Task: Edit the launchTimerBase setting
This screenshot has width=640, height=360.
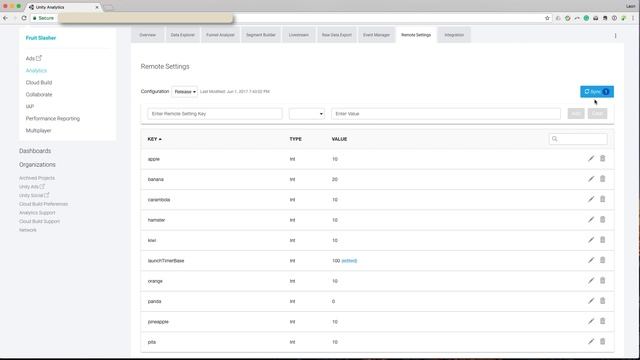Action: [x=591, y=260]
